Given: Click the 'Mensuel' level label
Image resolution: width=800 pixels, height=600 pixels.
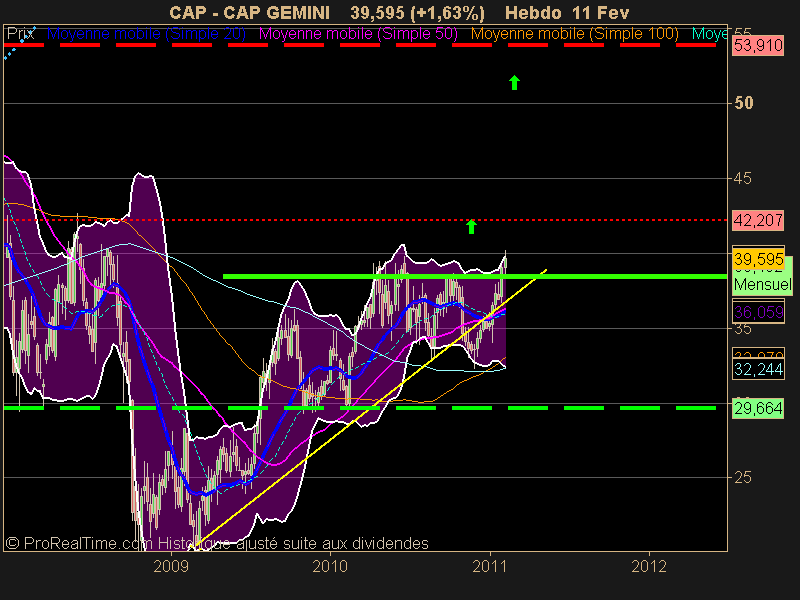Looking at the screenshot, I should click(x=762, y=284).
